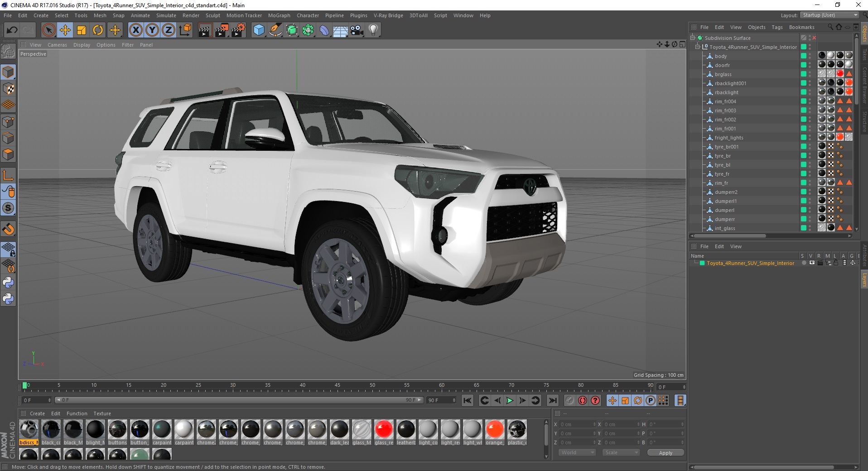Viewport: 868px width, 471px height.
Task: Add a Camera object
Action: pos(357,30)
